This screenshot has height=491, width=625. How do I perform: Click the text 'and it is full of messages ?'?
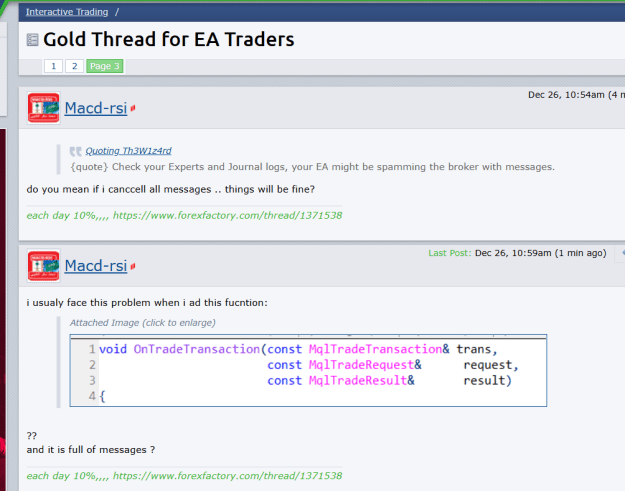point(91,450)
